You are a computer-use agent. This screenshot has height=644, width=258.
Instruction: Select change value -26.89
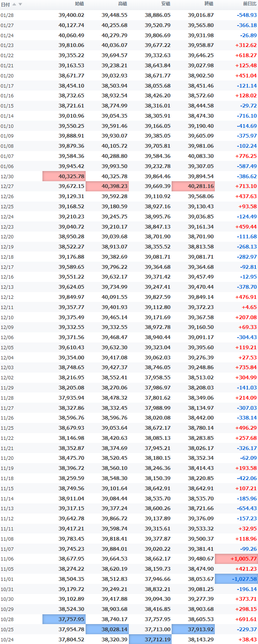coord(249,35)
